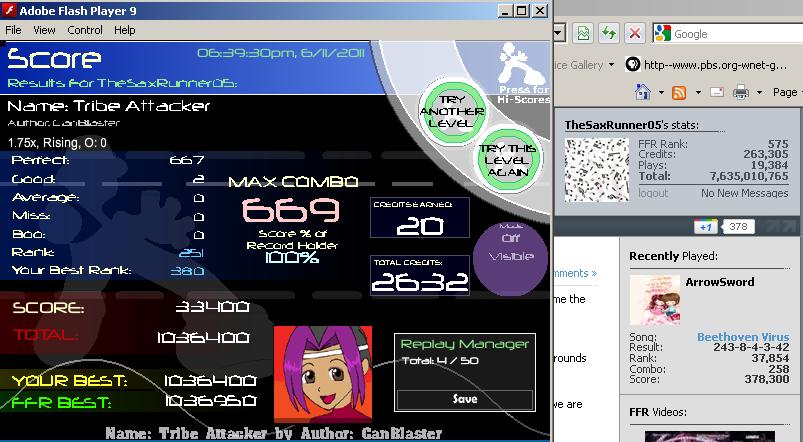Open the Control menu in Flash Player
The width and height of the screenshot is (803, 442).
(x=85, y=30)
